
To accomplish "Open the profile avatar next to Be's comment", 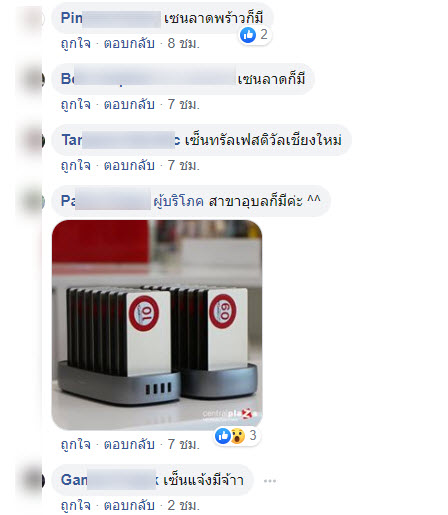I will pos(33,79).
